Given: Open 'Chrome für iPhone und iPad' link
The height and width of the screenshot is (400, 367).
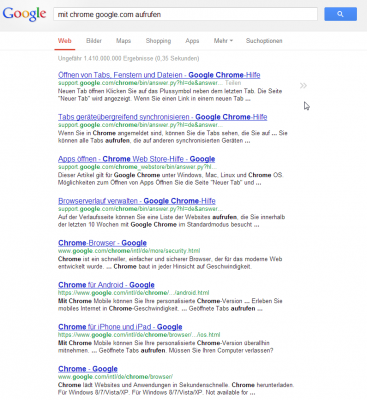Looking at the screenshot, I should click(120, 327).
